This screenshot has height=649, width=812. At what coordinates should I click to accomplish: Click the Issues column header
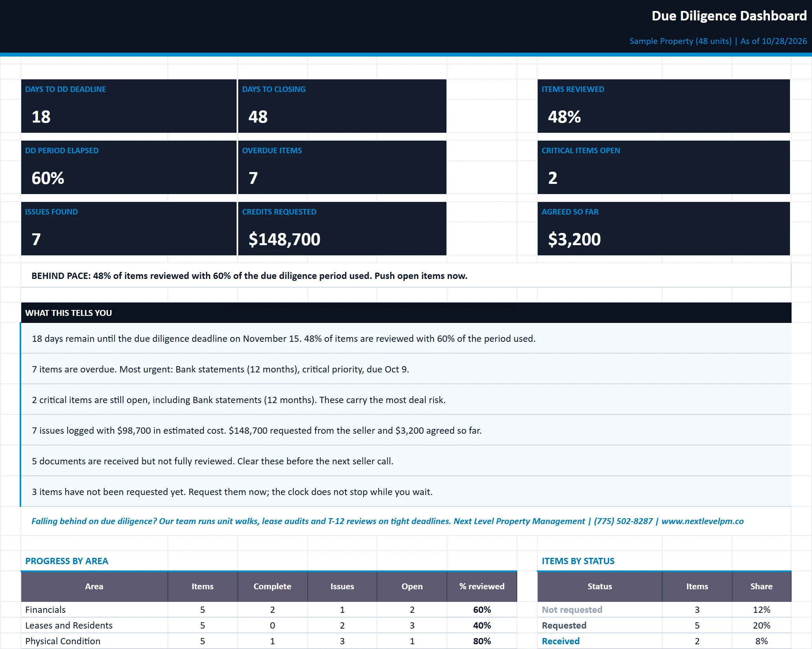pos(342,586)
